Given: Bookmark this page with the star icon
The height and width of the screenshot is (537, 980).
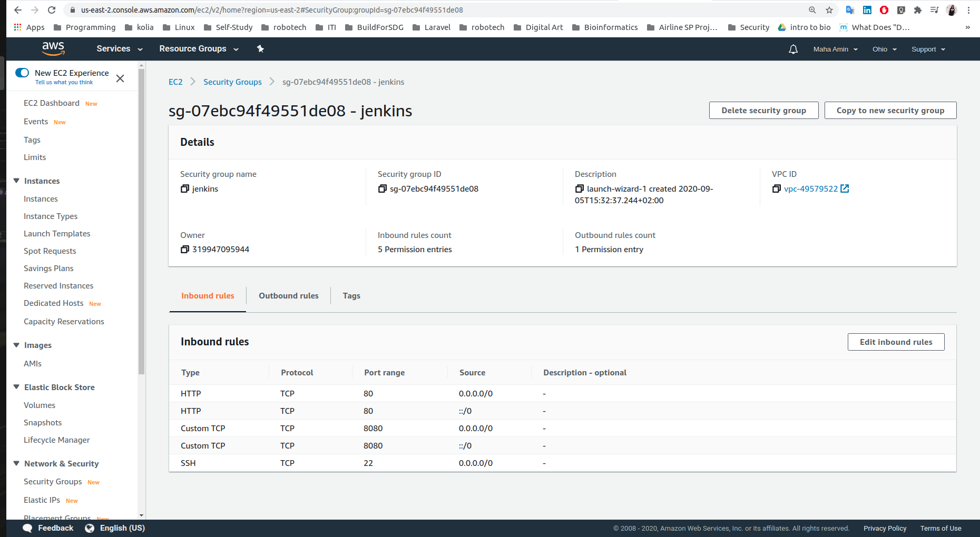Looking at the screenshot, I should pos(829,10).
